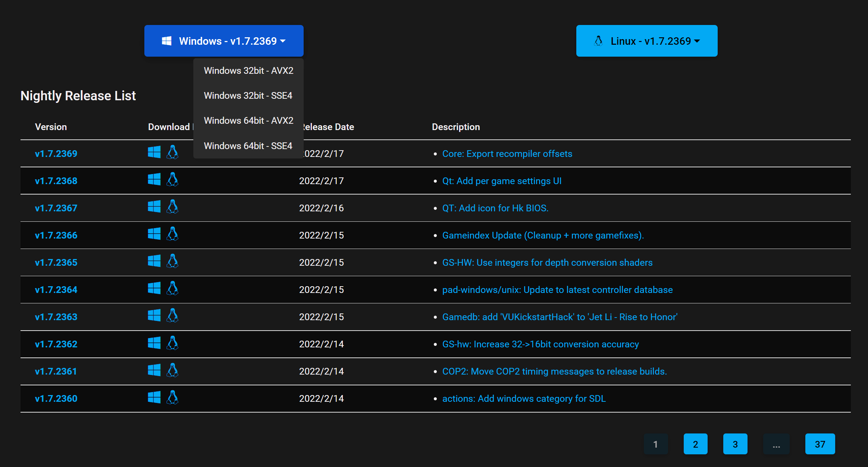Viewport: 868px width, 467px height.
Task: Click Linux penguin icon in v1.7.2369 row
Action: point(172,152)
